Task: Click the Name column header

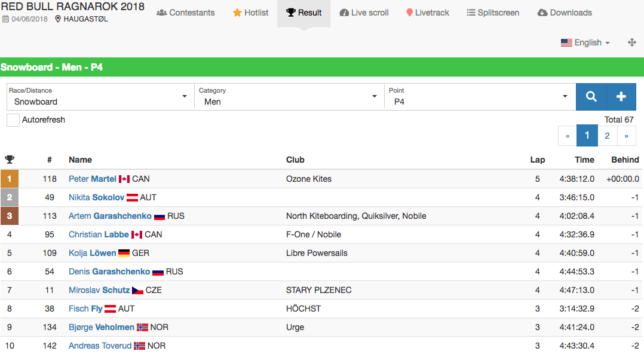Action: click(80, 160)
